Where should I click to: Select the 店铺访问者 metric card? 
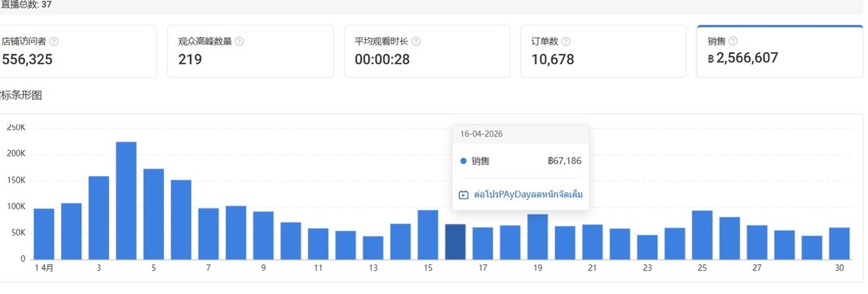[x=78, y=51]
